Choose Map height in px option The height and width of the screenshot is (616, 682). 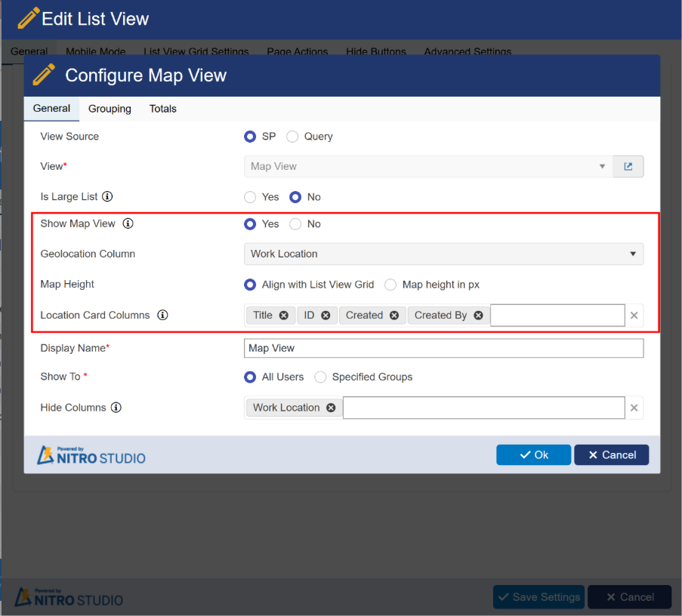click(x=390, y=285)
